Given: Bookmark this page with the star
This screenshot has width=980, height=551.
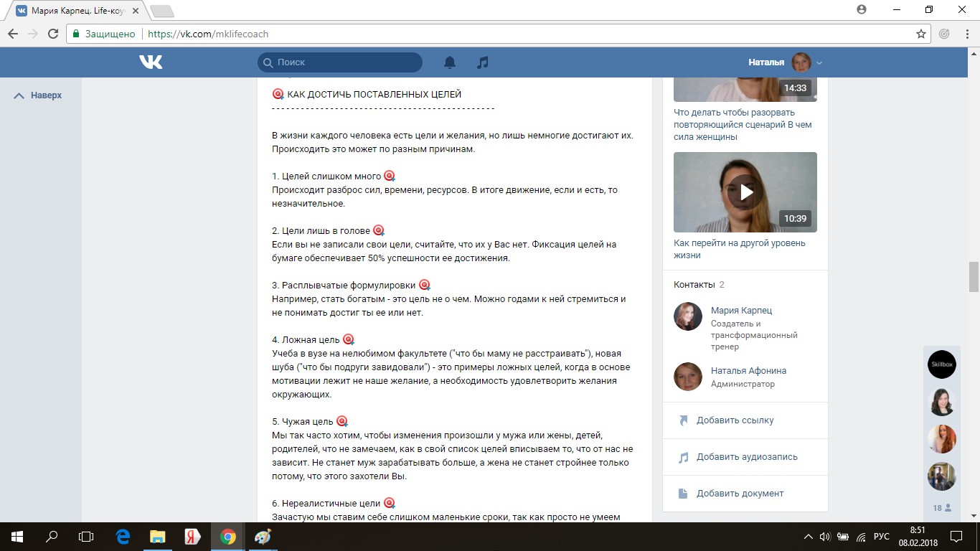Looking at the screenshot, I should tap(921, 34).
